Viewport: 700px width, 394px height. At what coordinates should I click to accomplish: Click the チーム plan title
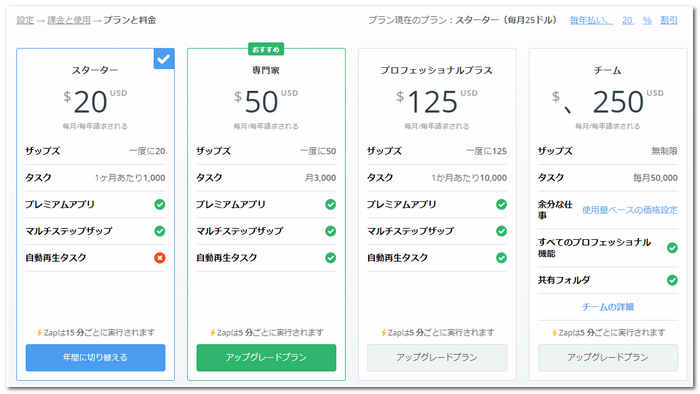point(608,70)
